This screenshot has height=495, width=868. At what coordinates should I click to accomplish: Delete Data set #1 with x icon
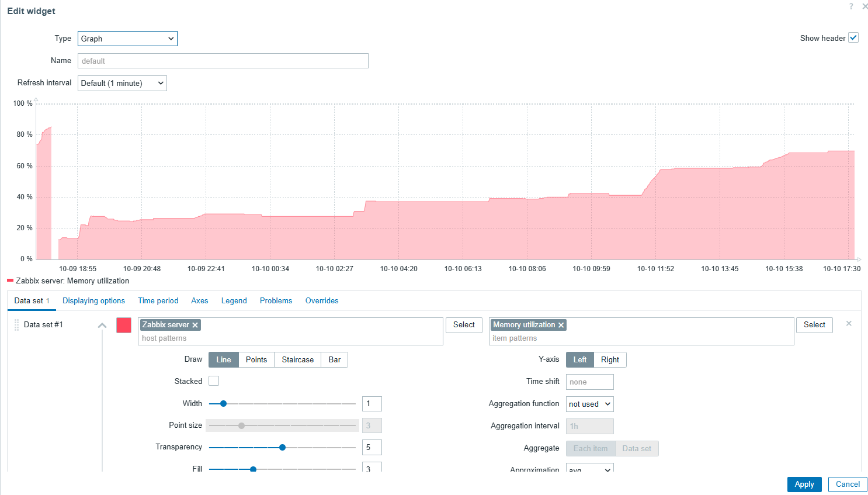(x=849, y=324)
